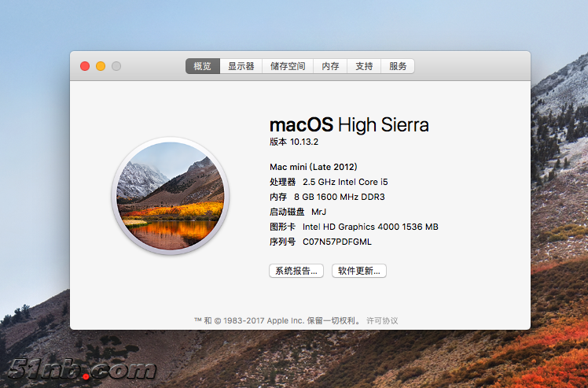Open the 许可协议 link
Viewport: 588px width, 388px height.
(x=382, y=320)
